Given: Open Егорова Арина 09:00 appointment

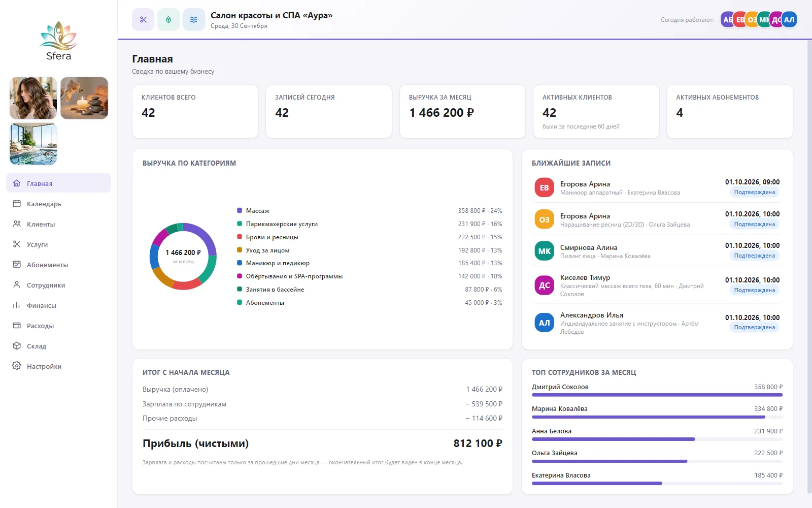Looking at the screenshot, I should pyautogui.click(x=657, y=187).
